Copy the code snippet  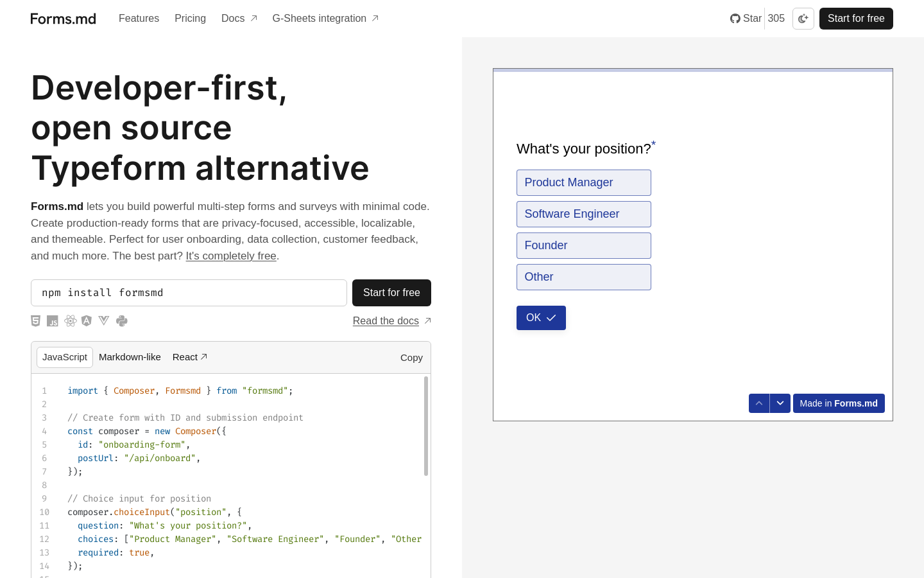pyautogui.click(x=411, y=358)
